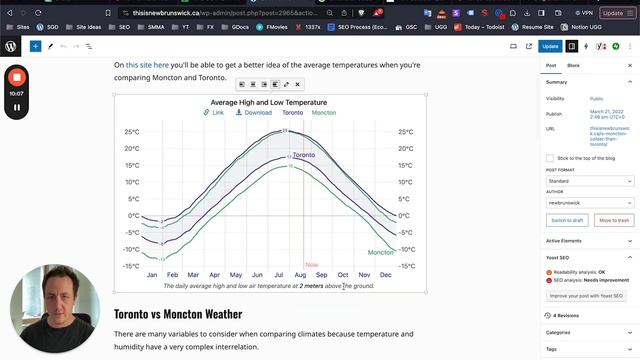Align image right in block toolbar
Screen dimensions: 640x360
[x=264, y=84]
